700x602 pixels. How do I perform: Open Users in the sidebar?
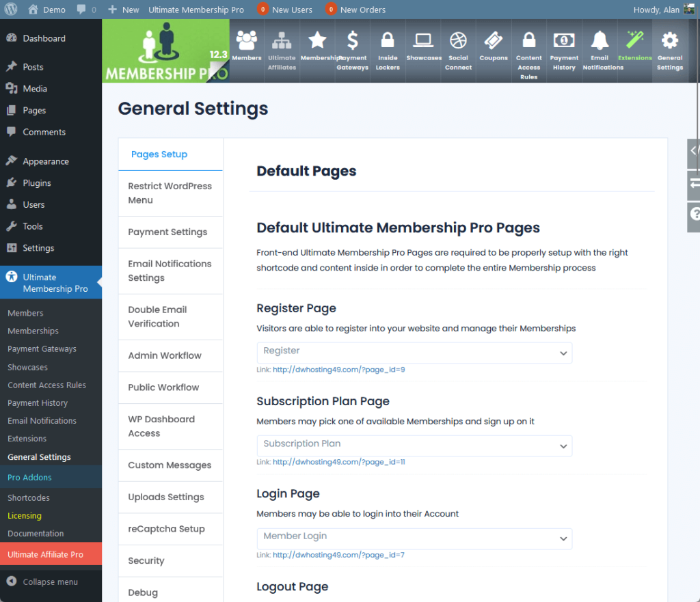tap(33, 204)
